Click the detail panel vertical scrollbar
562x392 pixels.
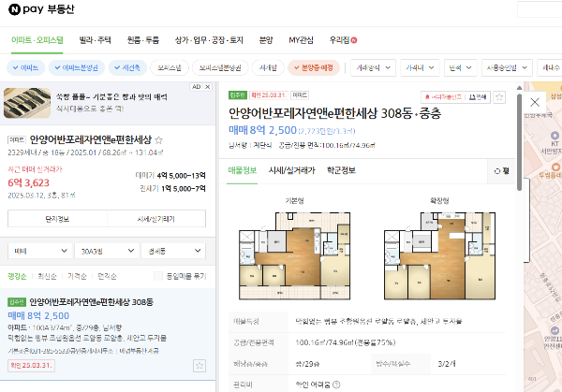click(x=519, y=142)
